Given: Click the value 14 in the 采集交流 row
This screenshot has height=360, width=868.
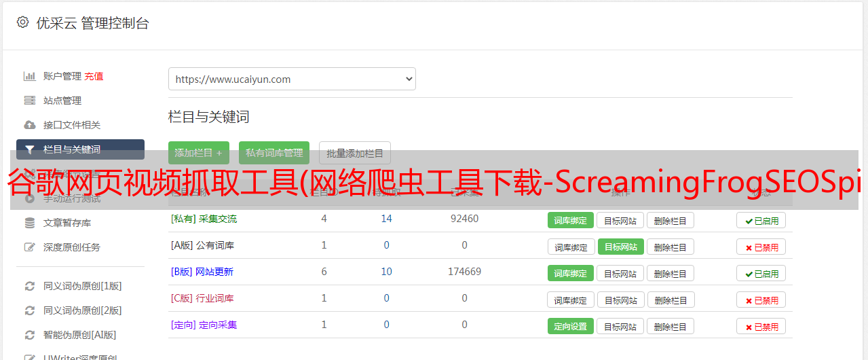Looking at the screenshot, I should click(x=387, y=219).
